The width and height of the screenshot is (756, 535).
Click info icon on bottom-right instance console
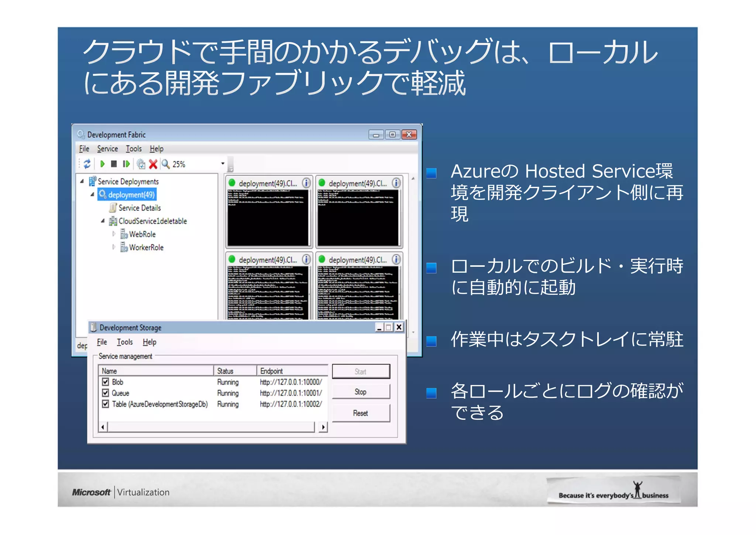coord(396,259)
